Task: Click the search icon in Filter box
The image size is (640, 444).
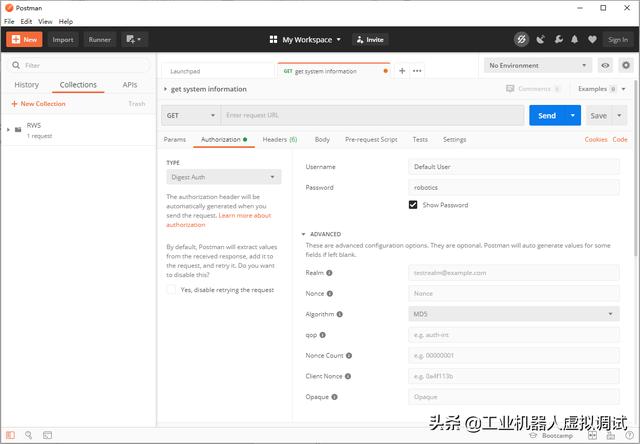Action: 16,65
